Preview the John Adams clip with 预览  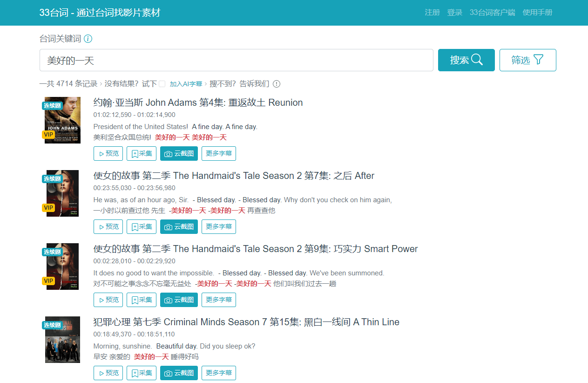(x=108, y=153)
